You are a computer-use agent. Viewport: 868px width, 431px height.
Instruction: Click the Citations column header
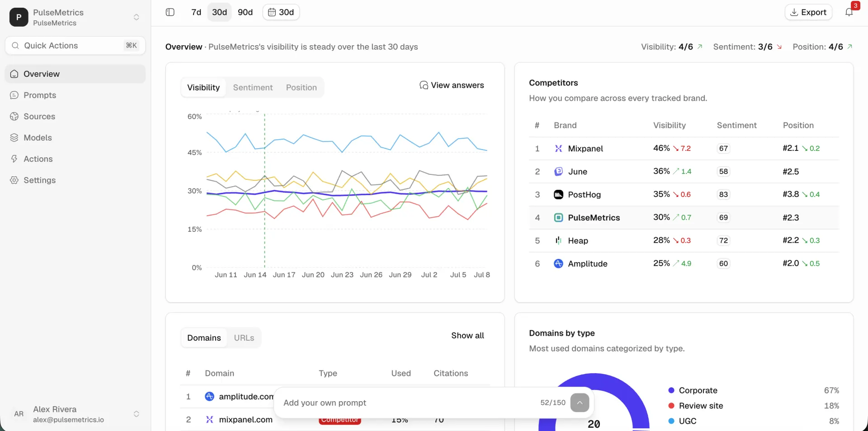tap(451, 374)
